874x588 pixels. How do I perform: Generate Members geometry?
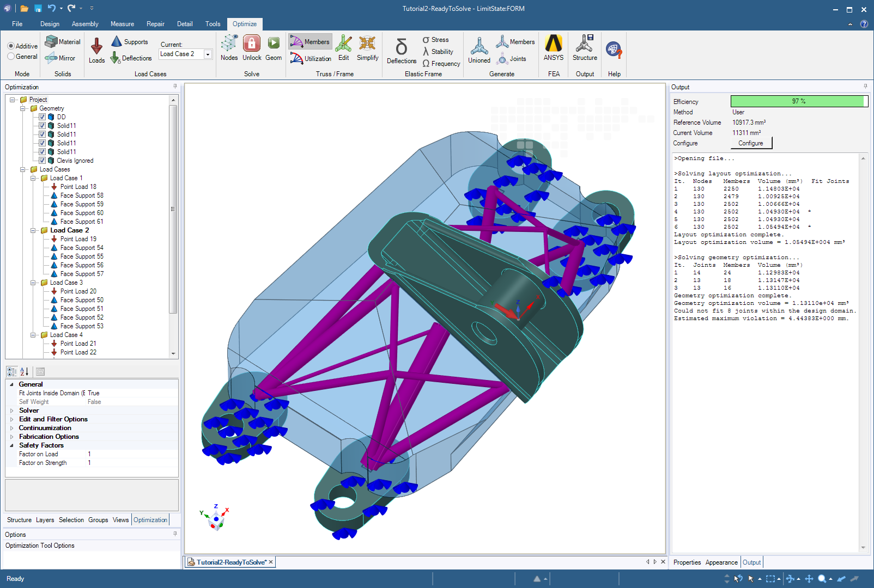[x=515, y=41]
